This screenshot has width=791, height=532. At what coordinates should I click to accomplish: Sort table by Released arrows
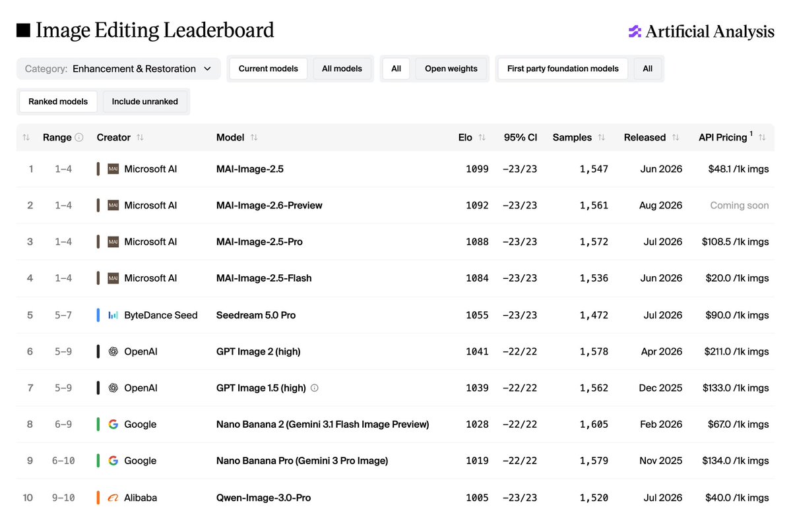[x=676, y=137]
